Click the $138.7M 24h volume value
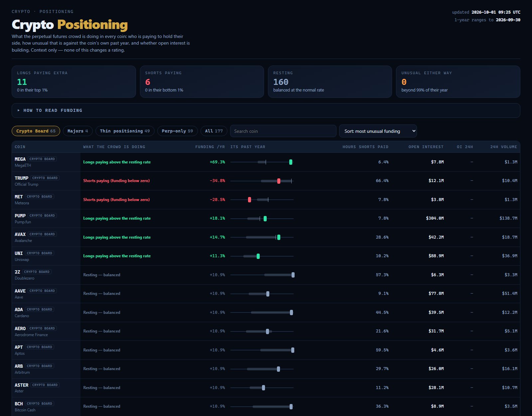This screenshot has height=416, width=532. [x=508, y=218]
